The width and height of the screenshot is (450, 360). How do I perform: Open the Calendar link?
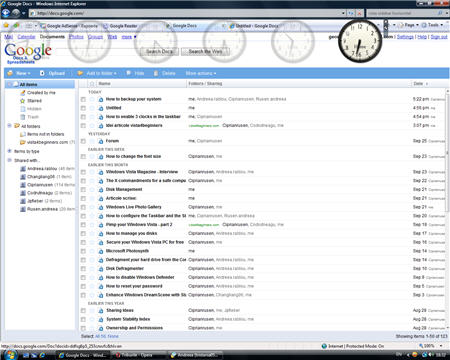(x=26, y=37)
